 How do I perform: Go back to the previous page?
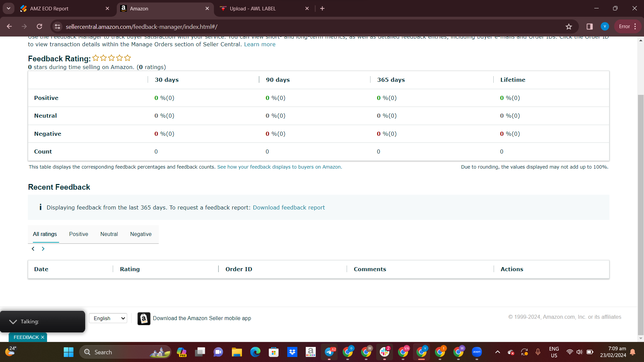9,26
